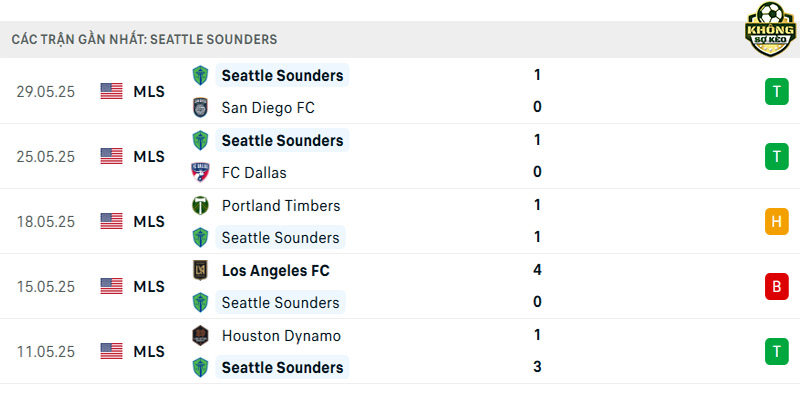Click the Houston Dynamo team crest
Screen dimensions: 800x400
tap(200, 335)
